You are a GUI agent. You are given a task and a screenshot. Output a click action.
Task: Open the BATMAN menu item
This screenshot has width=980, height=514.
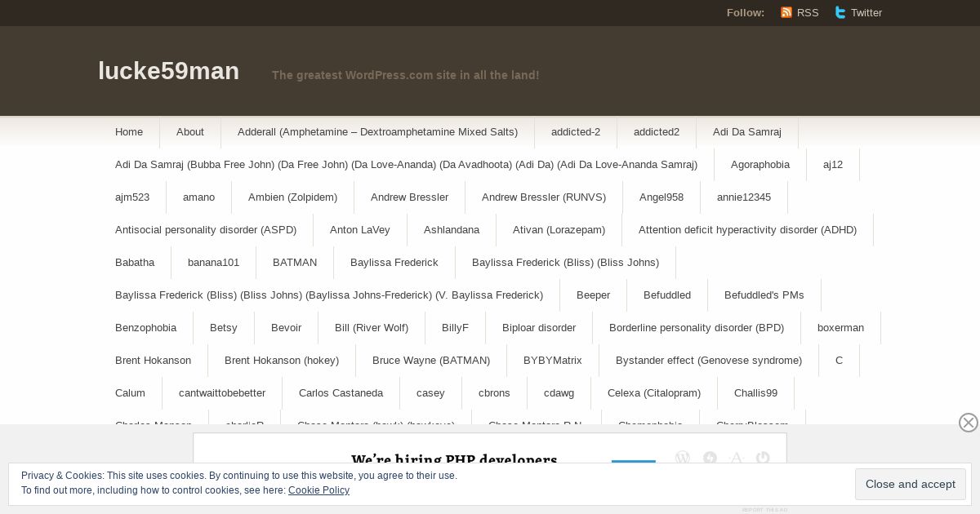point(295,262)
